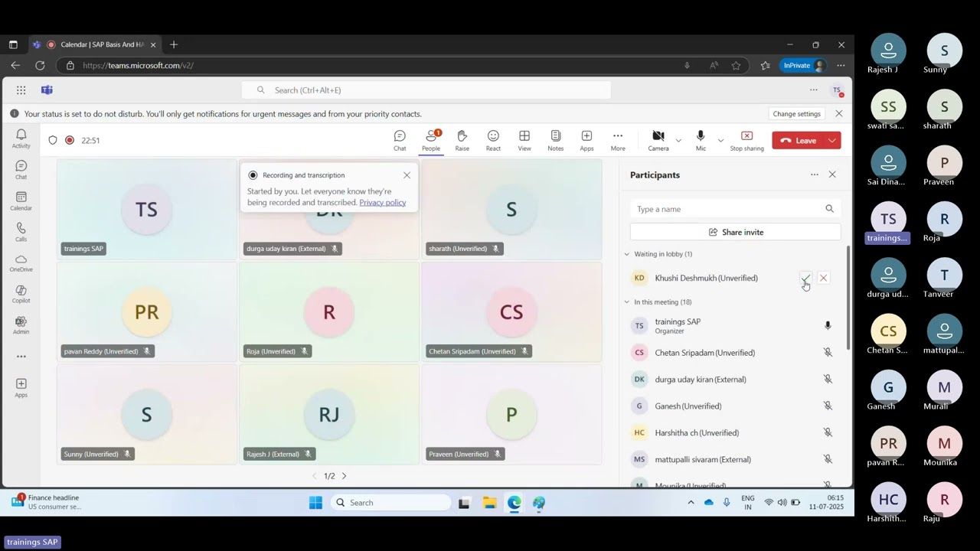The width and height of the screenshot is (980, 551).
Task: Collapse the In this meeting section
Action: click(x=627, y=302)
